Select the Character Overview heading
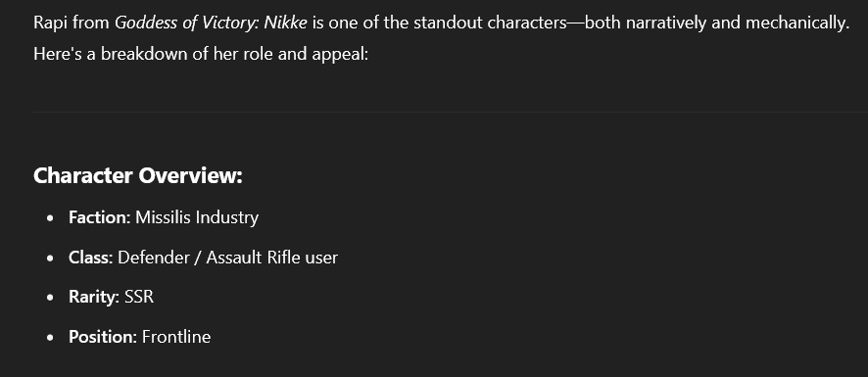This screenshot has height=377, width=868. pos(138,175)
